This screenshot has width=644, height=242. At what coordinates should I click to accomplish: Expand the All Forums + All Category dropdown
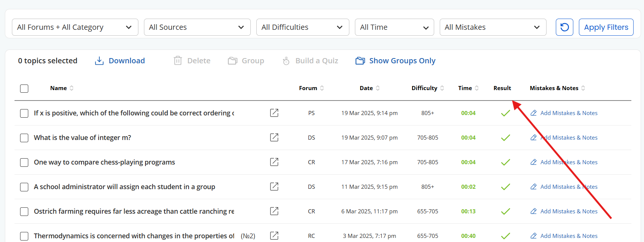(75, 27)
